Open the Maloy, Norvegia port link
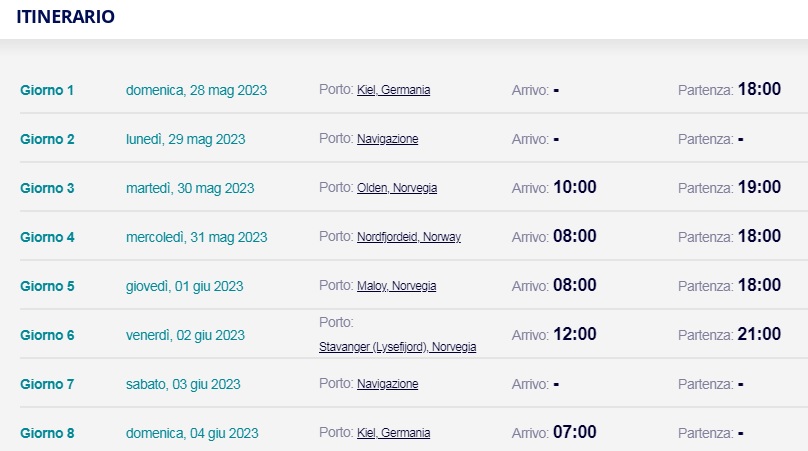This screenshot has height=451, width=808. tap(396, 286)
